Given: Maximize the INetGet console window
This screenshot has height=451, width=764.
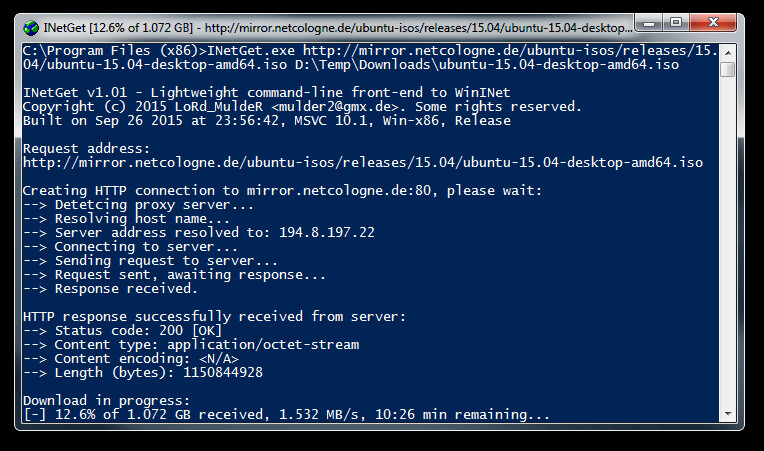Looking at the screenshot, I should pos(676,22).
